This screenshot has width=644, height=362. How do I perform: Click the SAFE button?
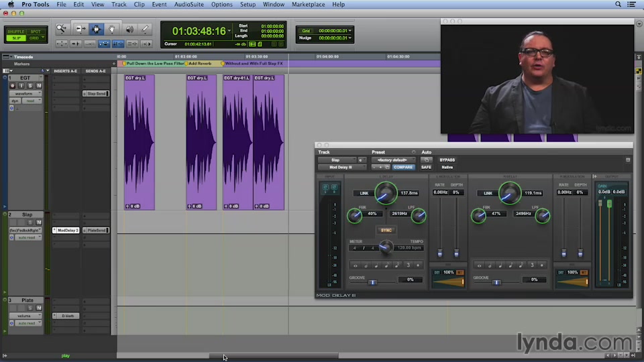pyautogui.click(x=426, y=168)
